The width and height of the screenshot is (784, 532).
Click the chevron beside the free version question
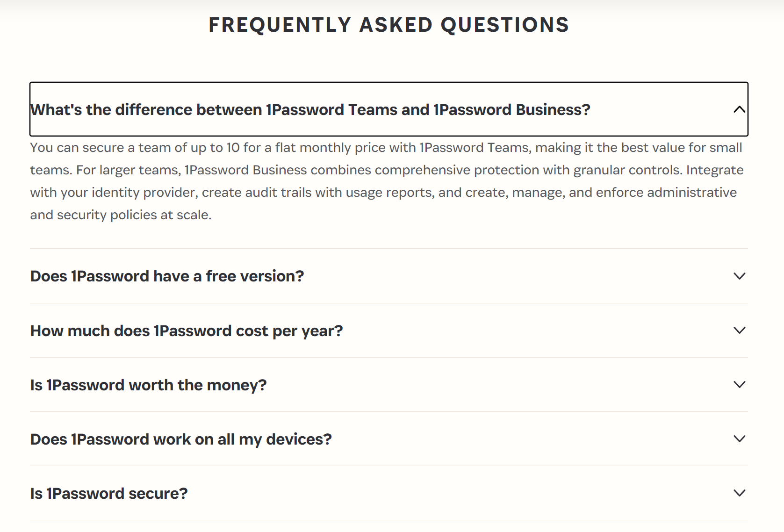pyautogui.click(x=739, y=276)
